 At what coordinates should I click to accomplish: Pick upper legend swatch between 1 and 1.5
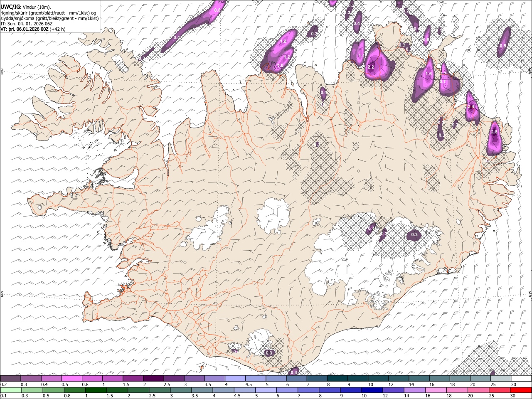click(x=113, y=378)
